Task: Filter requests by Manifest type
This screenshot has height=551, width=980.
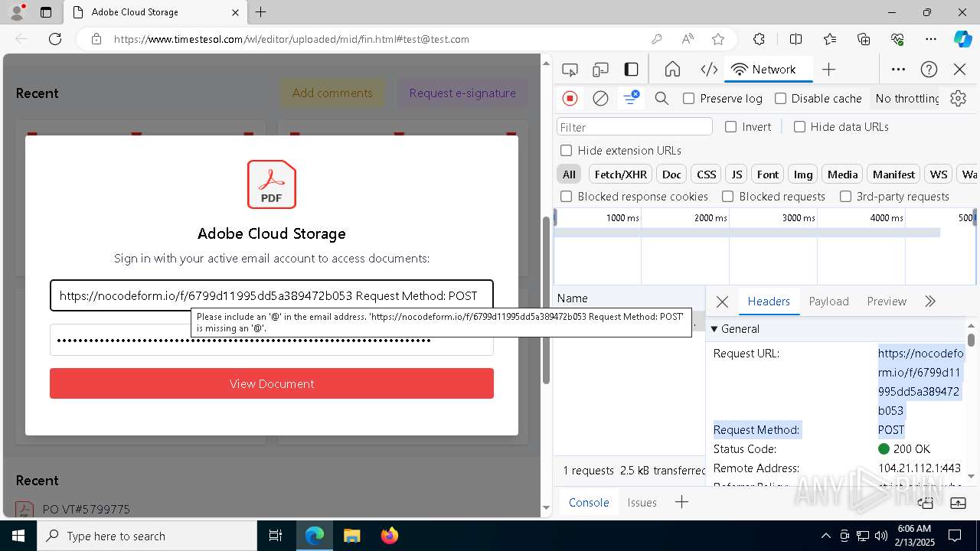Action: tap(893, 174)
